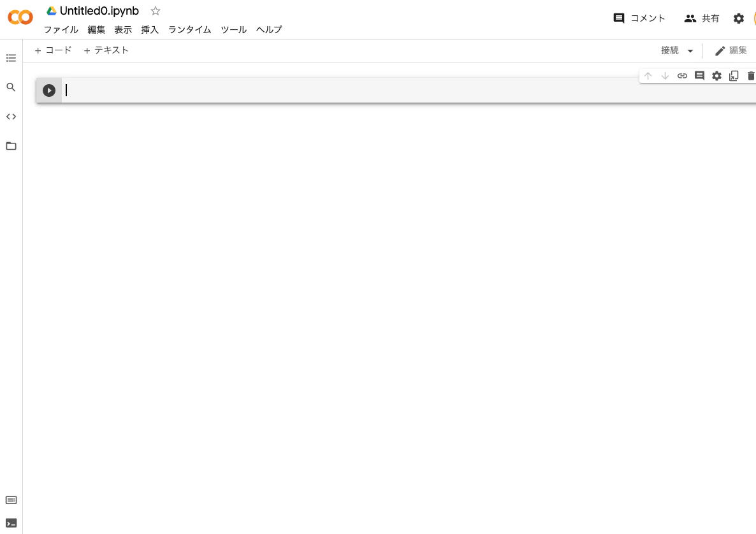The width and height of the screenshot is (756, 534).
Task: Click the Colab logo icon
Action: tap(20, 17)
